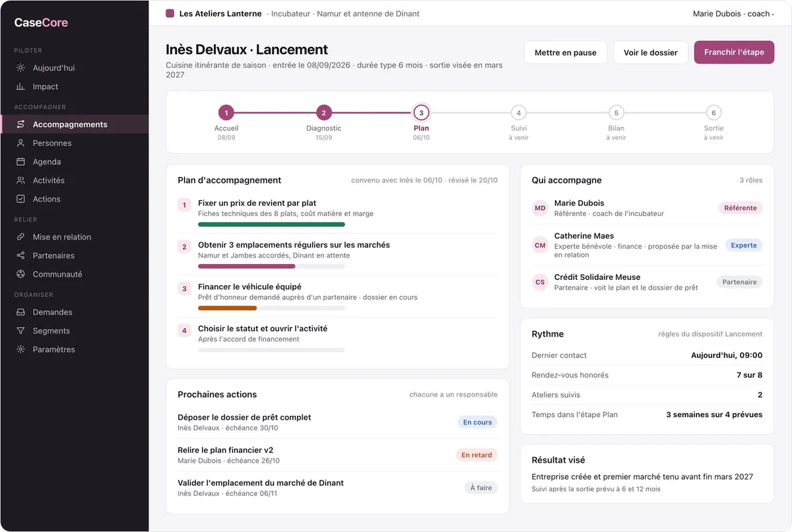Open the Aujourd'hui sun icon
Image resolution: width=792 pixels, height=532 pixels.
click(20, 68)
